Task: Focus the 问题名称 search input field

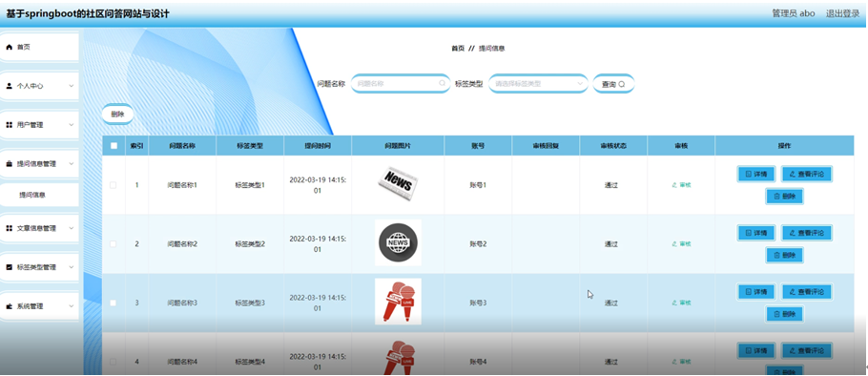Action: point(401,84)
